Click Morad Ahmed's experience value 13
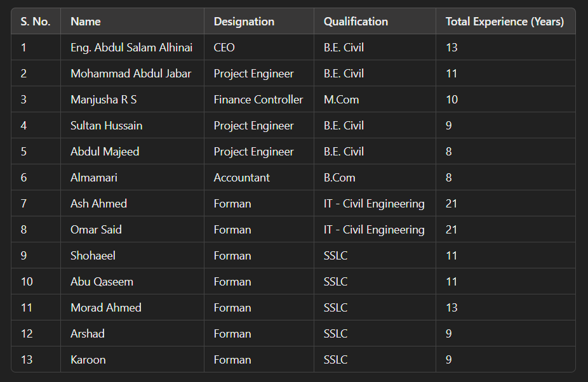Screen dimensions: 588x382 [451, 308]
